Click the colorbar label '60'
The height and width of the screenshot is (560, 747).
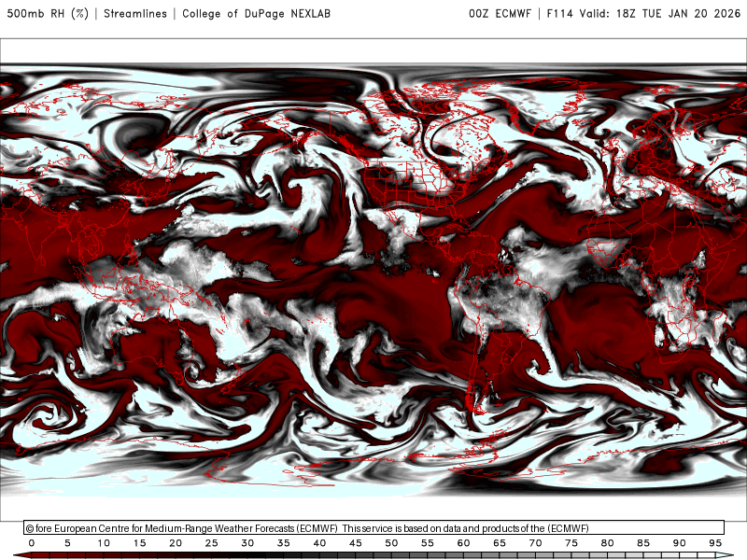pyautogui.click(x=463, y=543)
